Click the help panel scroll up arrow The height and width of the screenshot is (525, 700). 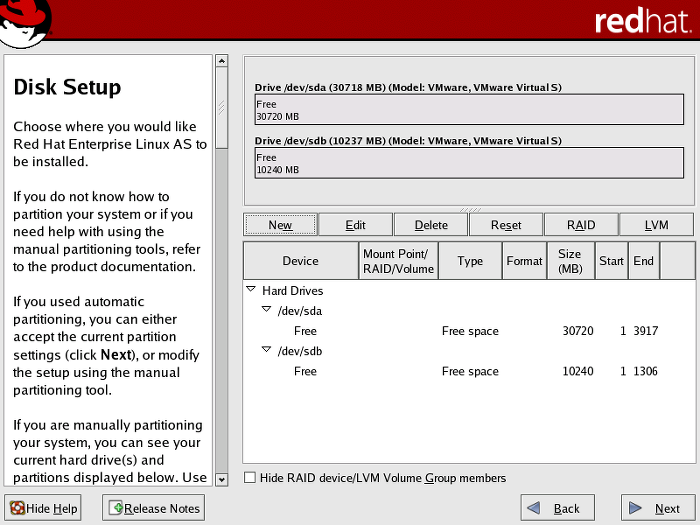point(221,61)
